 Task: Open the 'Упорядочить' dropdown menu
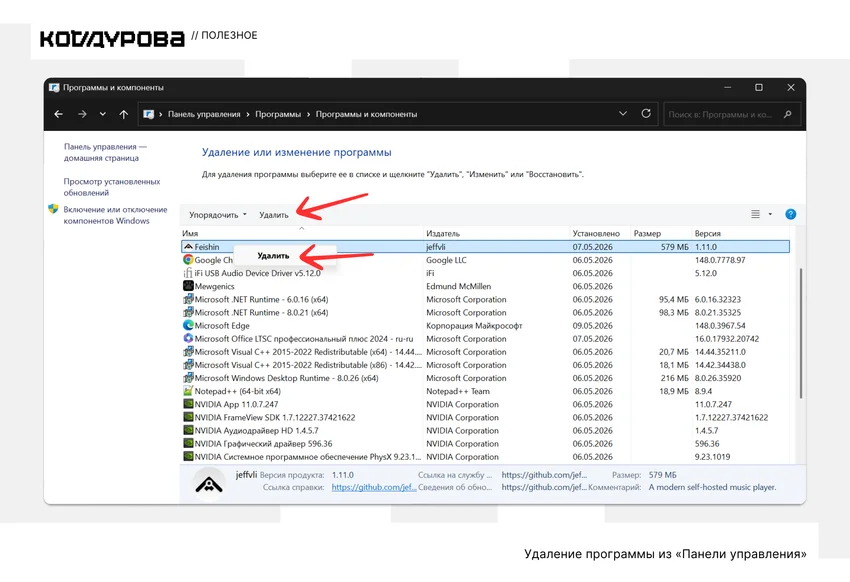point(217,215)
